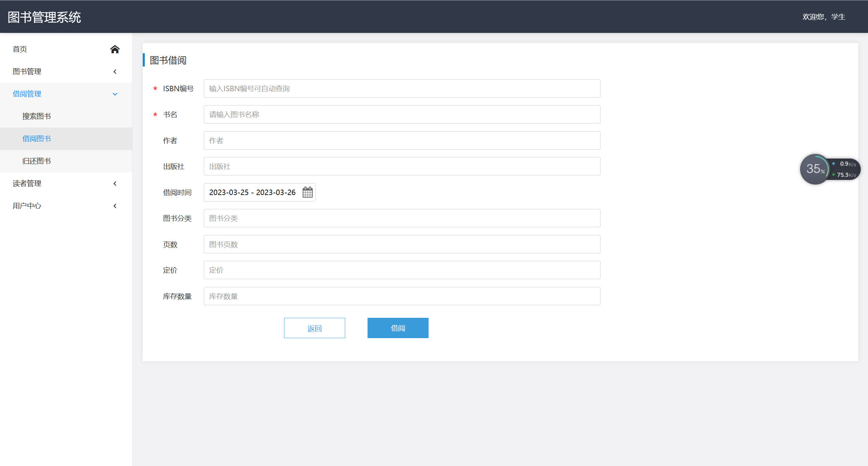The image size is (868, 466).
Task: Click the 书名 input field
Action: tap(401, 114)
